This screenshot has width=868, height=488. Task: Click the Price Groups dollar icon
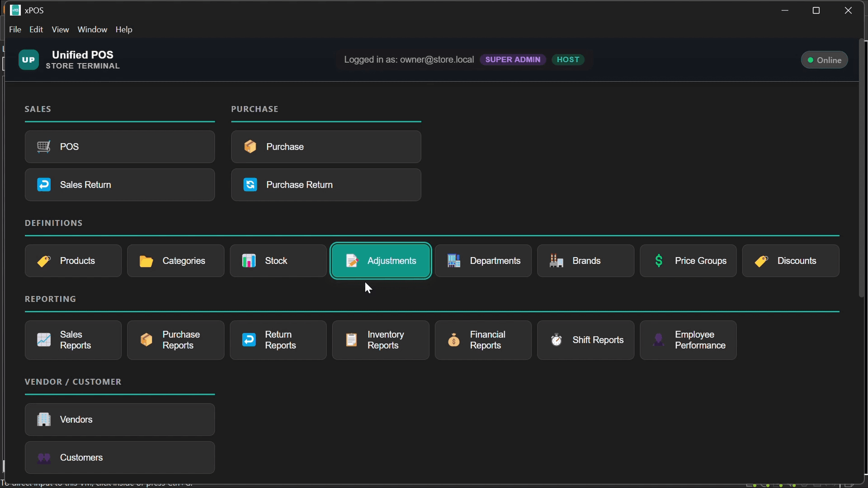point(659,261)
